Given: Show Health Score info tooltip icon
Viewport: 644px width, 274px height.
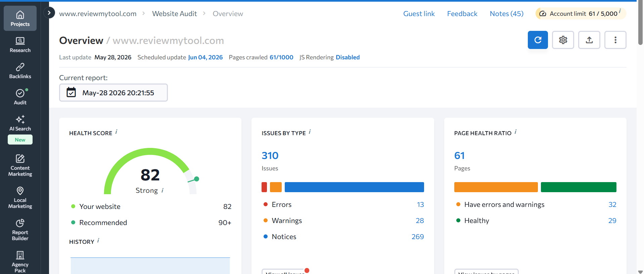Looking at the screenshot, I should click(x=117, y=131).
